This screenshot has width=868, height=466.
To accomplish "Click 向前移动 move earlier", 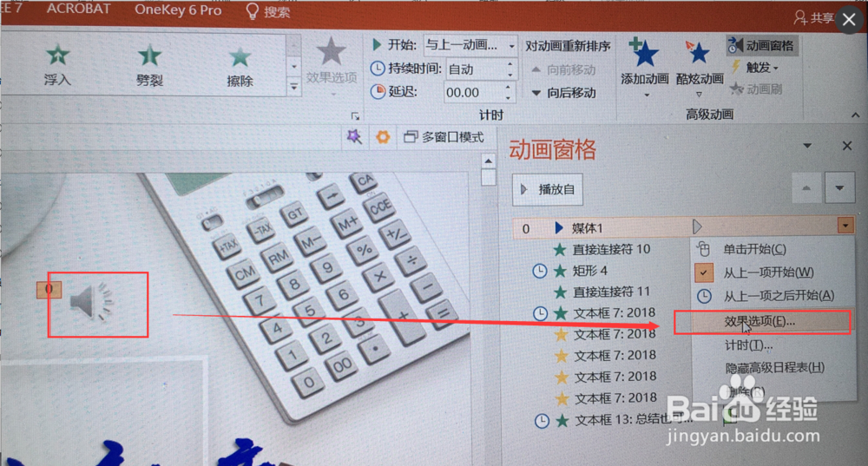I will 564,69.
